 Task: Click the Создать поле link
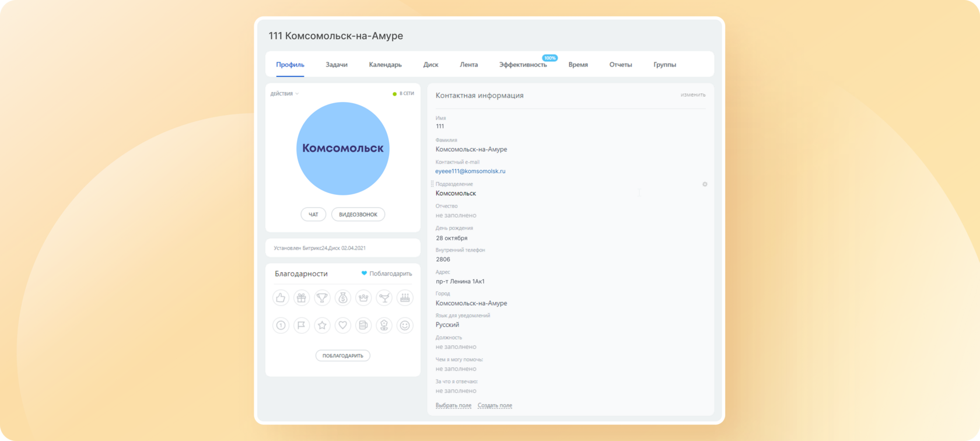point(495,405)
